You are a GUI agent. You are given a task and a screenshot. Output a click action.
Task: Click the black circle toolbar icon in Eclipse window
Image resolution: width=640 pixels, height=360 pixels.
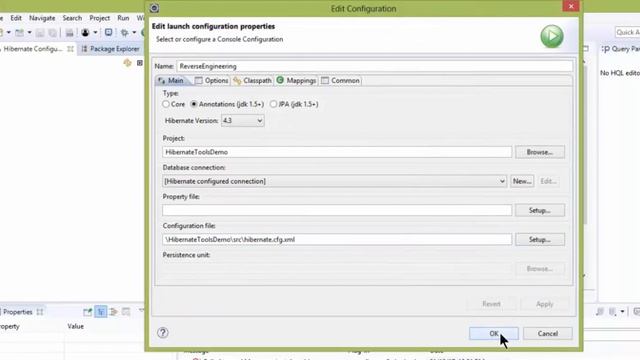pyautogui.click(x=85, y=33)
